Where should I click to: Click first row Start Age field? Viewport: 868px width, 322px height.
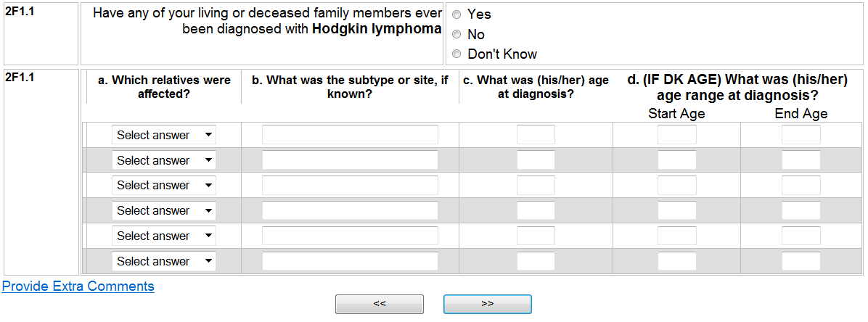676,135
